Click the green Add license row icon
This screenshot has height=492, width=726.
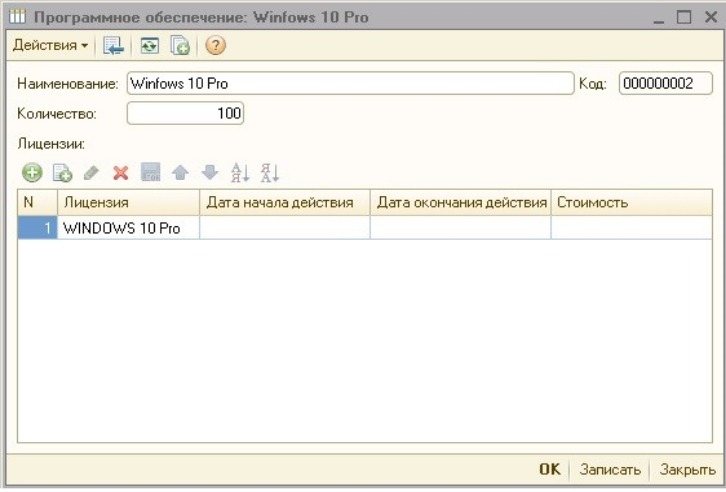click(32, 173)
